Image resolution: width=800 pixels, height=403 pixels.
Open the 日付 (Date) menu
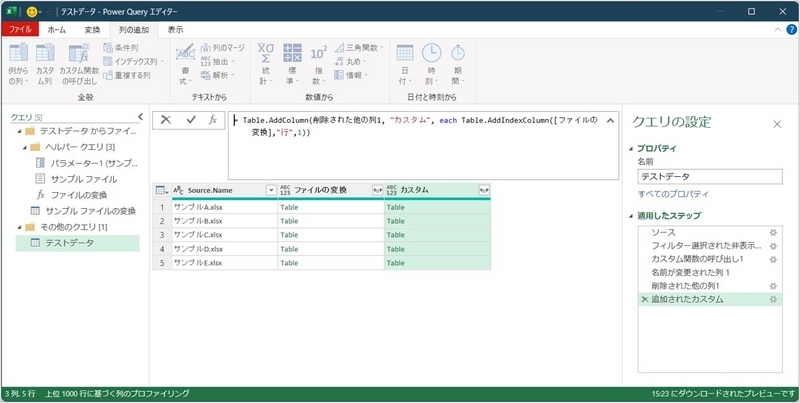point(405,63)
